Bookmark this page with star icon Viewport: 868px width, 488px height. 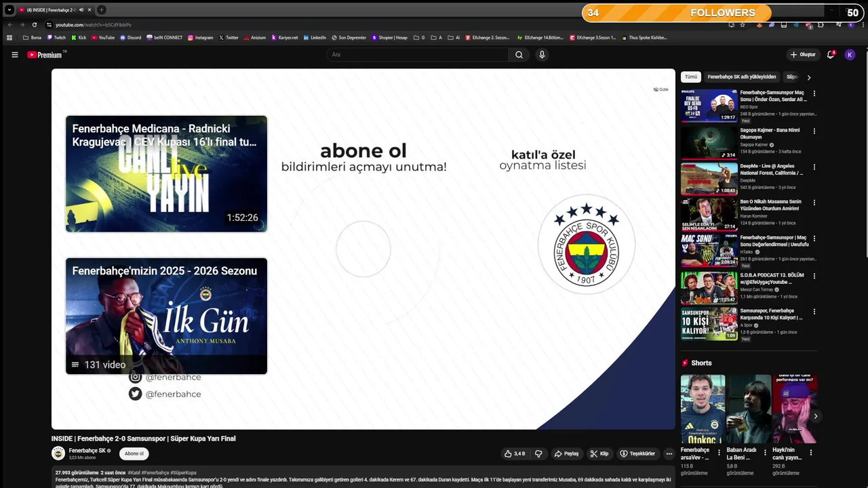(743, 25)
